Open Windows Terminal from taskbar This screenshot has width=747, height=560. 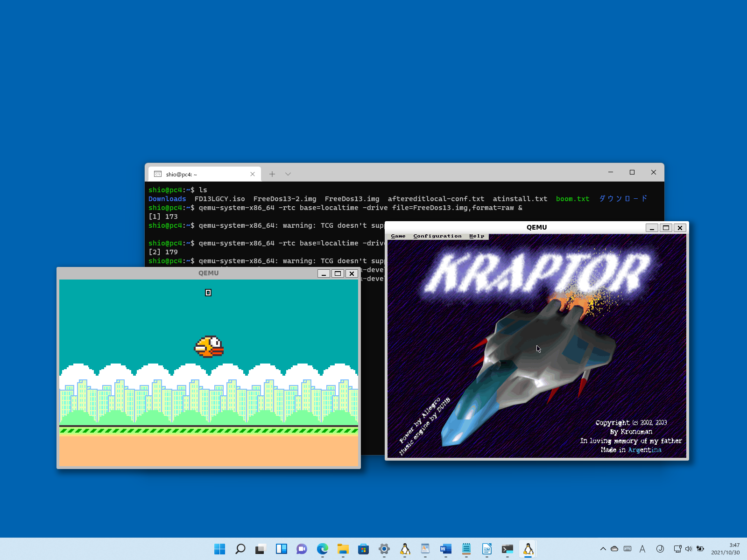pos(507,549)
